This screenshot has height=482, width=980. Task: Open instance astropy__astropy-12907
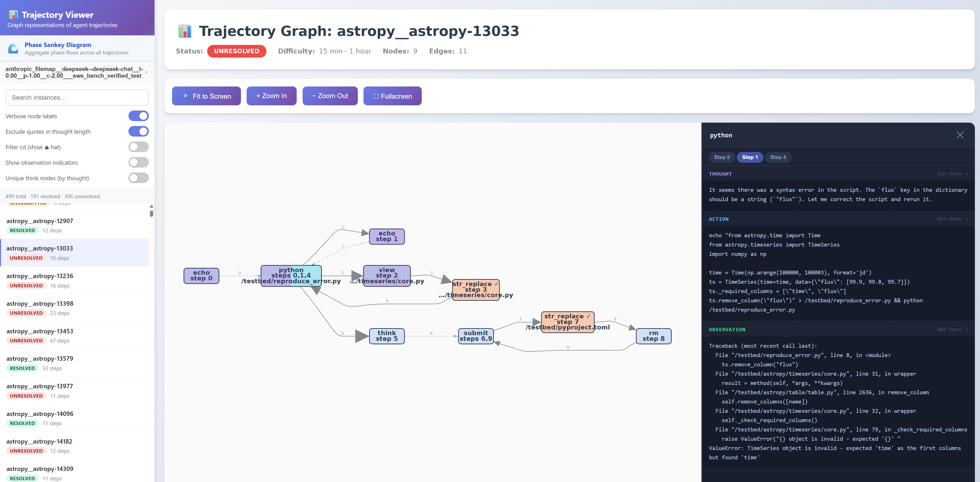[75, 225]
